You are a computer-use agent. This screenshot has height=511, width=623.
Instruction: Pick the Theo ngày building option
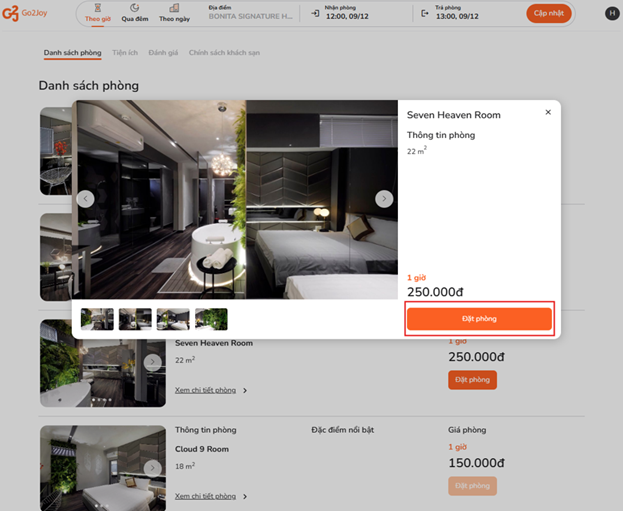pyautogui.click(x=174, y=14)
